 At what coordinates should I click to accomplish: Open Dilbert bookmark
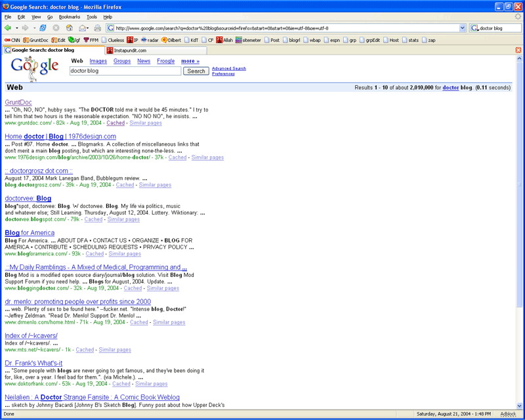[x=171, y=40]
